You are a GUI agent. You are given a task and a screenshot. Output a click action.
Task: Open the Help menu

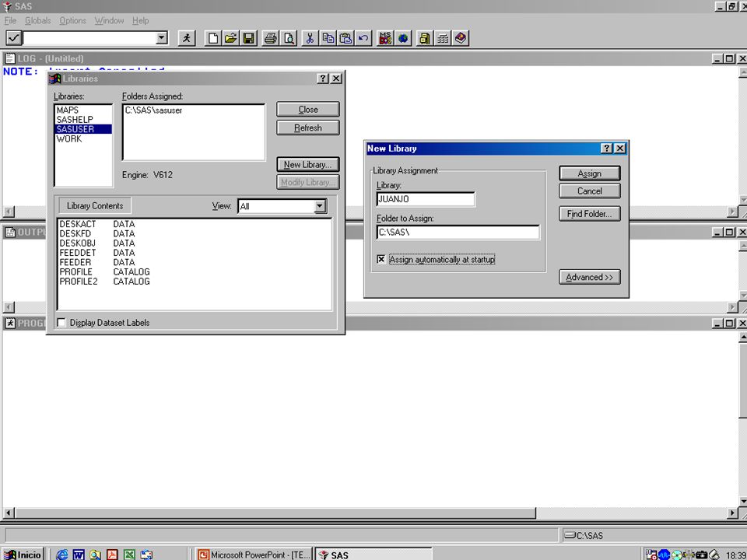pos(141,20)
